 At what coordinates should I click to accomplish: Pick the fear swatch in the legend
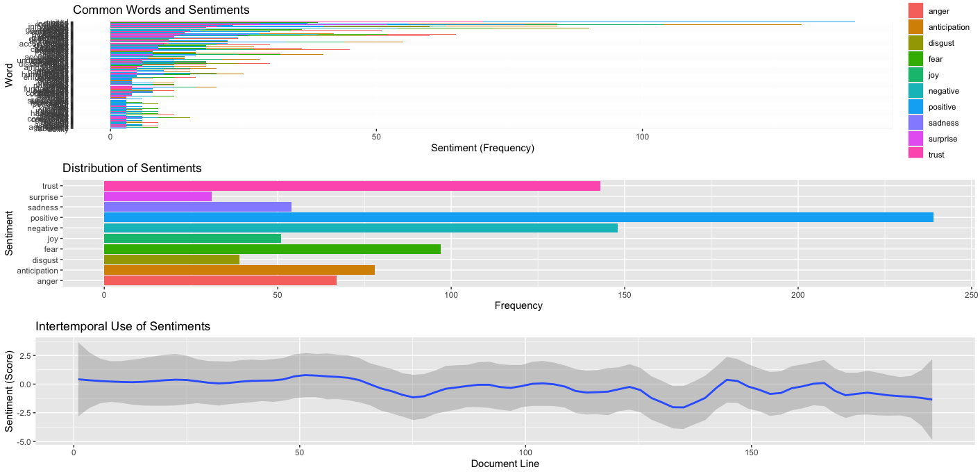point(916,59)
